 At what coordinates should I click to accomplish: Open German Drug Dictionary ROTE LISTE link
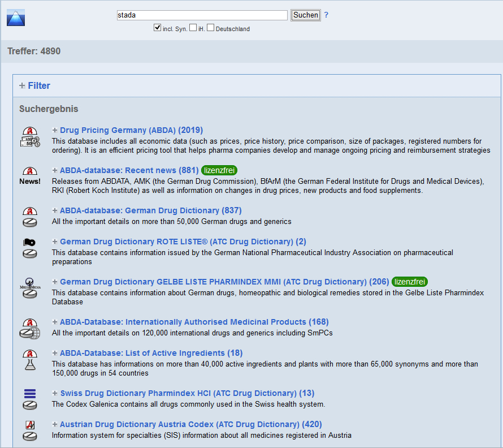[183, 242]
